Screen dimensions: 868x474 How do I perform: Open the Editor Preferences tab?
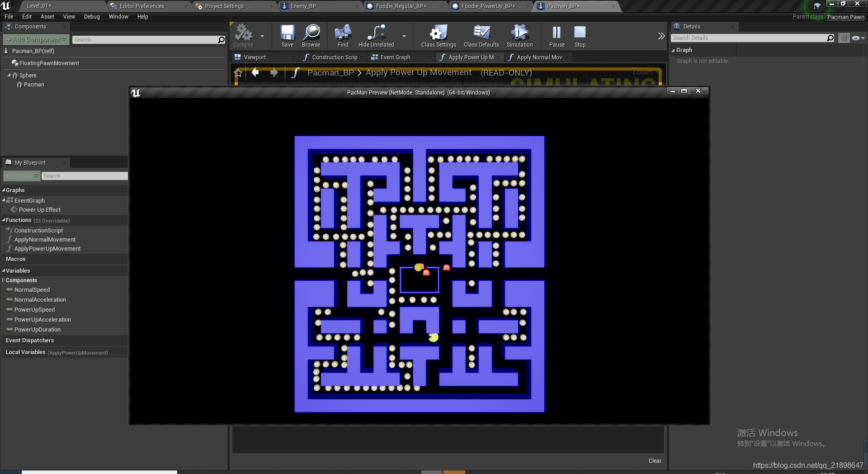(142, 6)
